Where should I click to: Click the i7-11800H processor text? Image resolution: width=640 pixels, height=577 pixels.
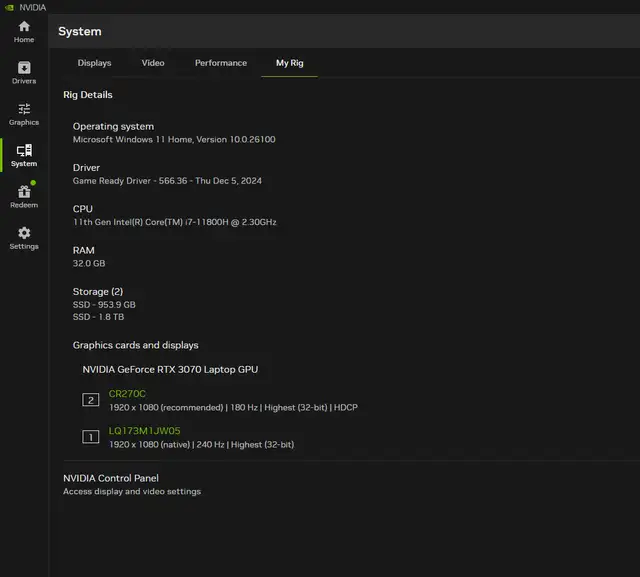(x=175, y=222)
